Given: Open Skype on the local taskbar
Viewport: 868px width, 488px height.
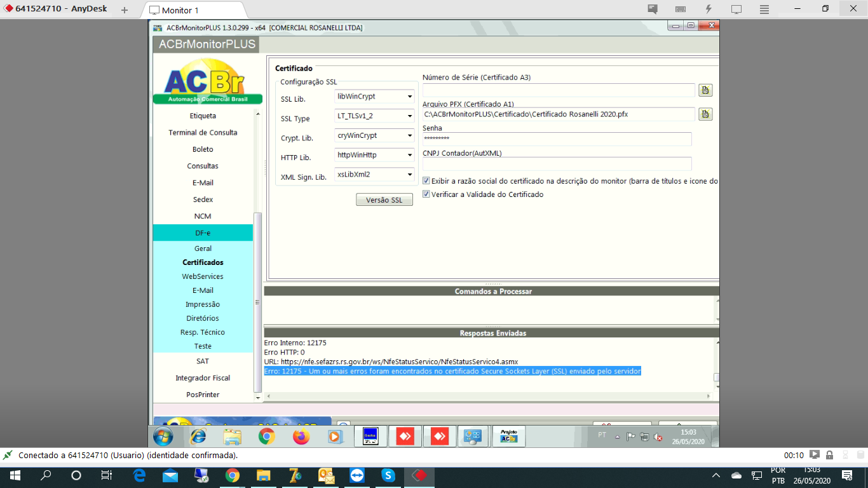Looking at the screenshot, I should (388, 475).
